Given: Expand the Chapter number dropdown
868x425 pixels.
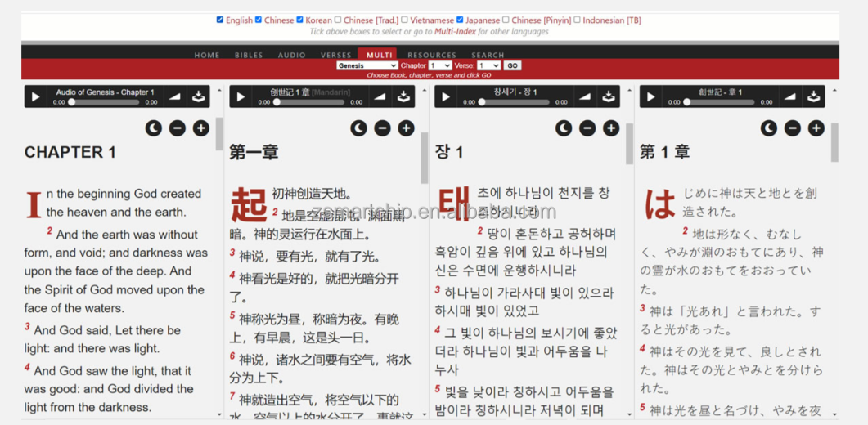Looking at the screenshot, I should [x=440, y=65].
